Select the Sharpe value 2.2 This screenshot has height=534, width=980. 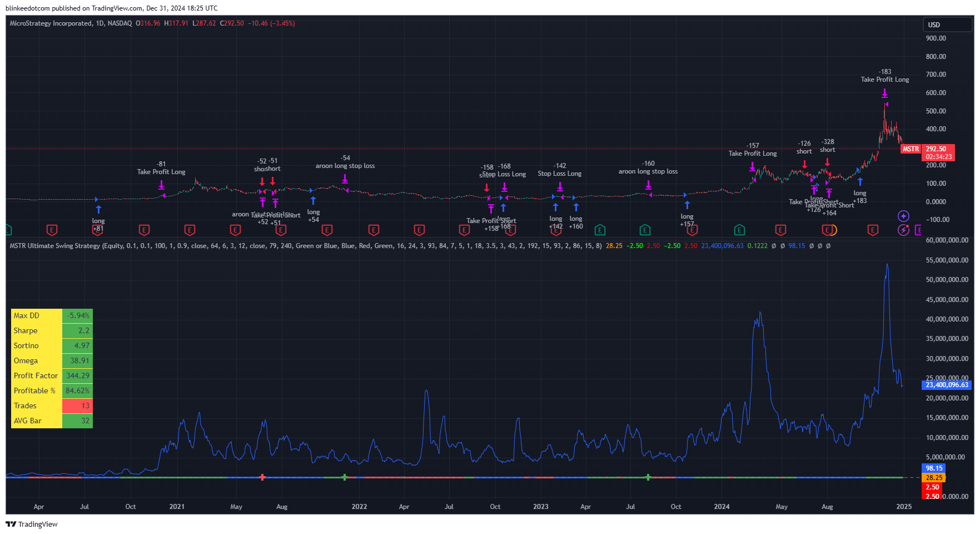[x=78, y=331]
